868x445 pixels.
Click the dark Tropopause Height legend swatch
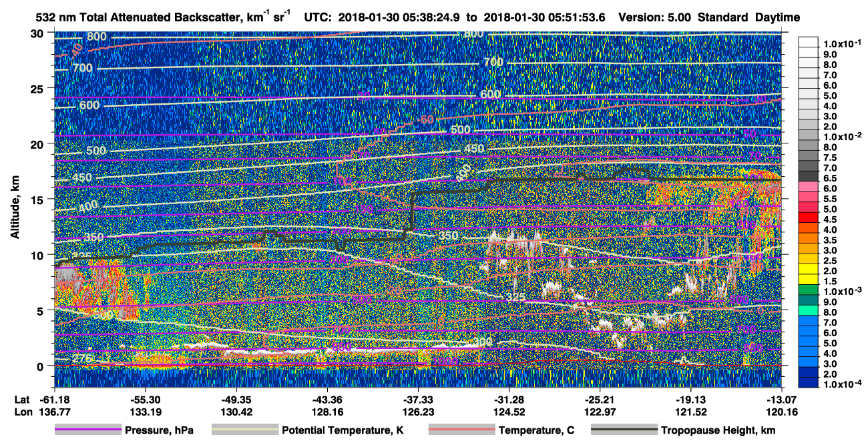pyautogui.click(x=624, y=431)
